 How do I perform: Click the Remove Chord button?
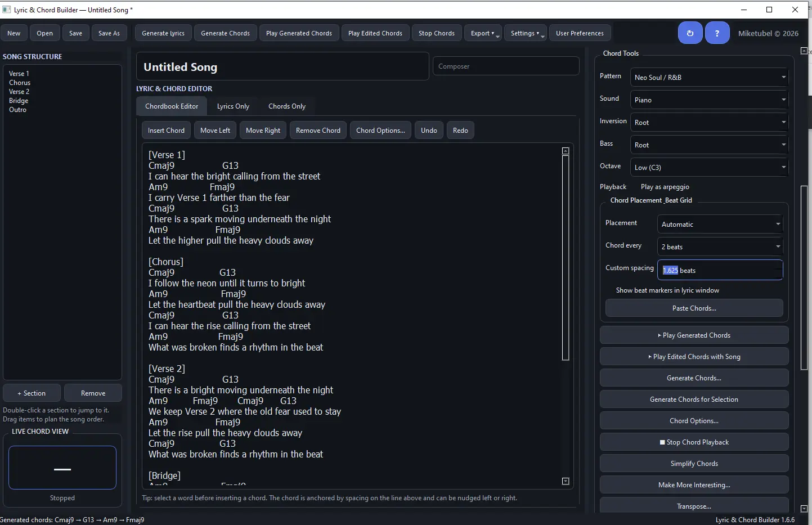pyautogui.click(x=318, y=131)
